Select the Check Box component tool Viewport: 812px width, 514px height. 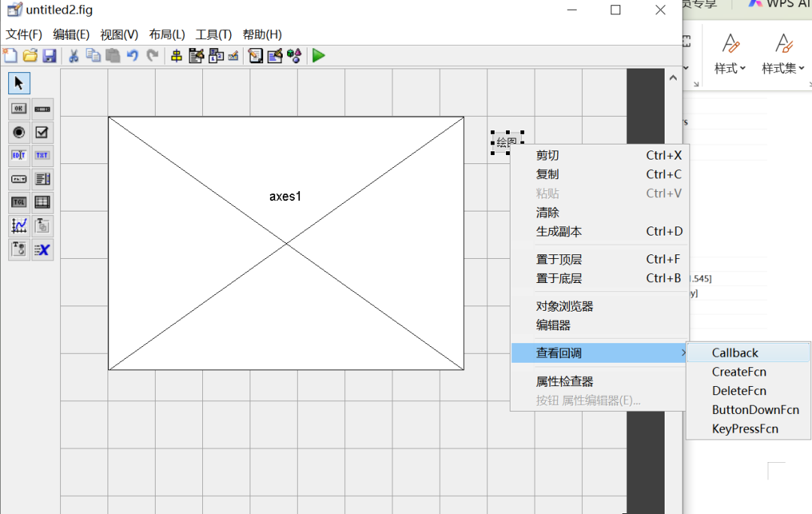coord(42,132)
